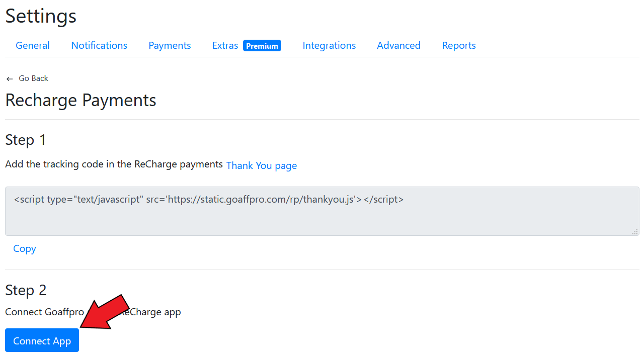The width and height of the screenshot is (644, 357).
Task: Open the Reports tab
Action: click(459, 45)
